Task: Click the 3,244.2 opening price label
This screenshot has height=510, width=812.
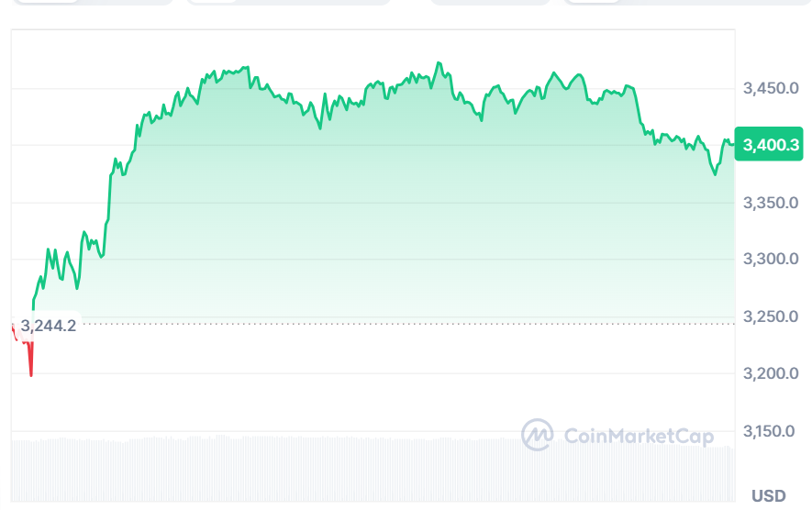Action: point(49,325)
